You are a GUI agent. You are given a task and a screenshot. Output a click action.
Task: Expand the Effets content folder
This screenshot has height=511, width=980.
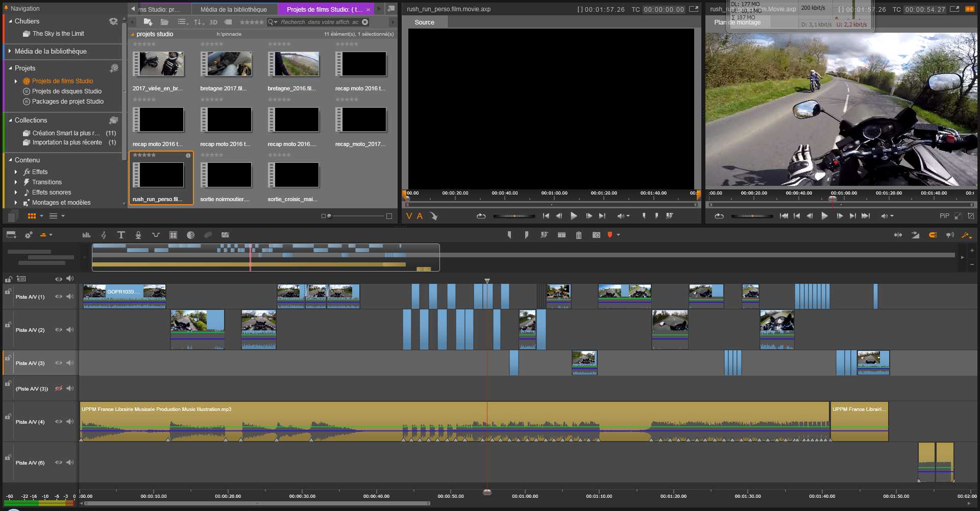tap(16, 172)
